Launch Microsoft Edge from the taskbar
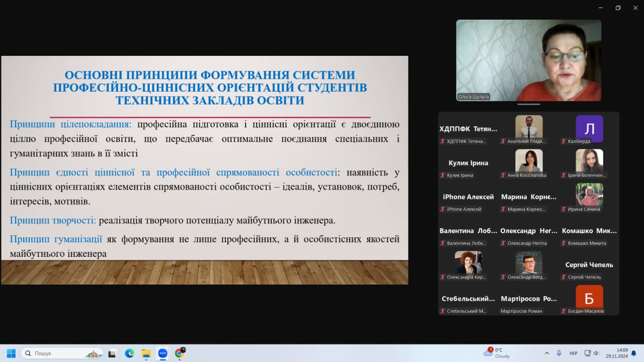The height and width of the screenshot is (362, 644). pyautogui.click(x=129, y=353)
